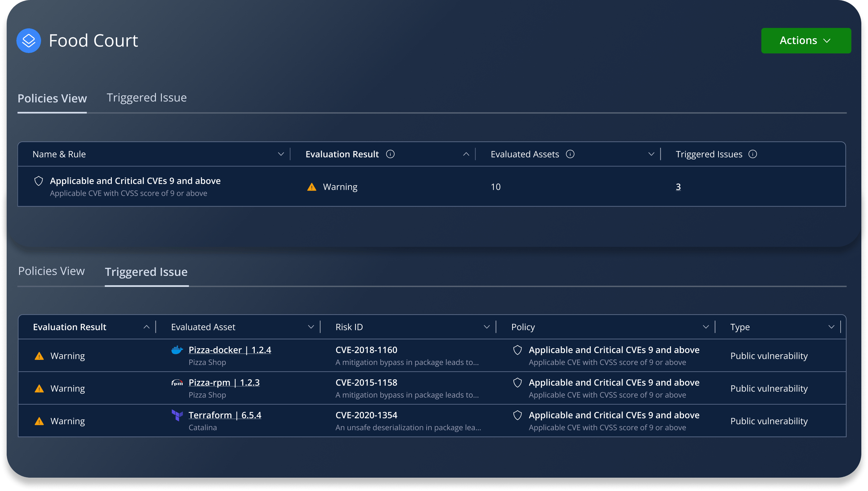
Task: Click info icon beside Evaluated Assets header
Action: tap(570, 154)
